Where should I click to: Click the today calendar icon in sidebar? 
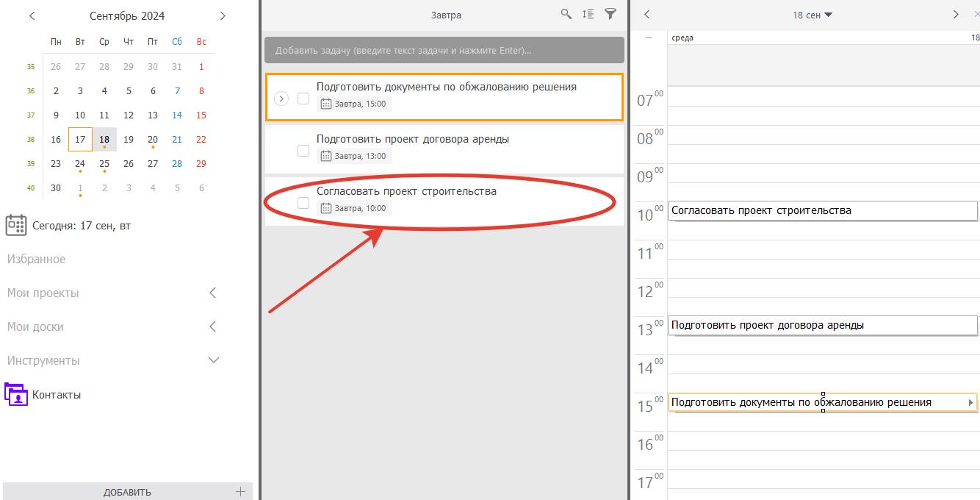click(x=16, y=225)
